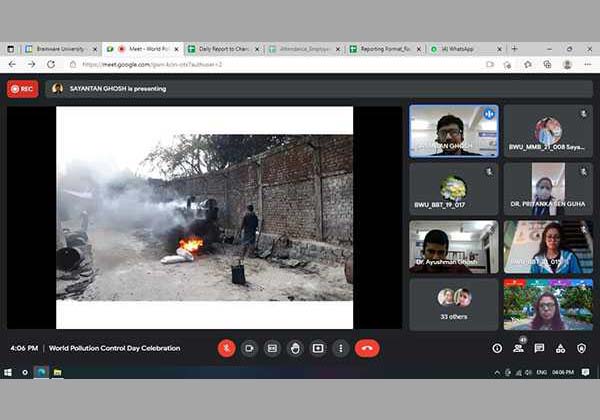Image resolution: width=600 pixels, height=420 pixels.
Task: Expand the '33 others' participants tile
Action: click(453, 304)
